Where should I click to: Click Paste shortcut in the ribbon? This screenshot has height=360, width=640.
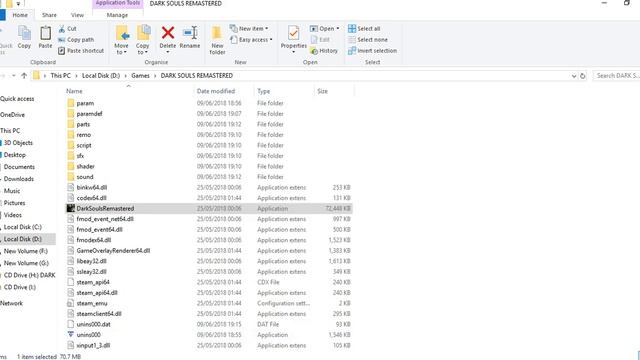81,51
